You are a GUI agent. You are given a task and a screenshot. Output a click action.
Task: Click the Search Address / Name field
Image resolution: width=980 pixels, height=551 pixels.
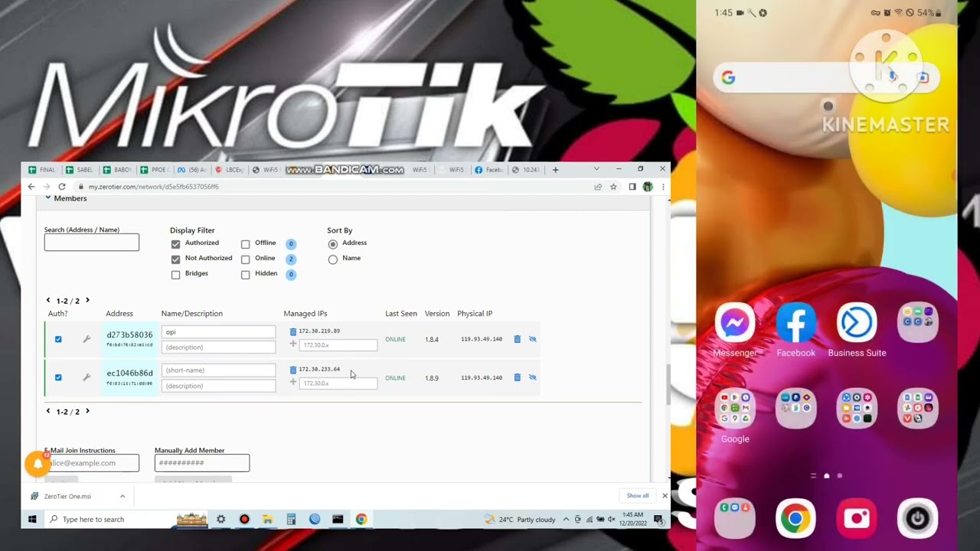pyautogui.click(x=92, y=243)
